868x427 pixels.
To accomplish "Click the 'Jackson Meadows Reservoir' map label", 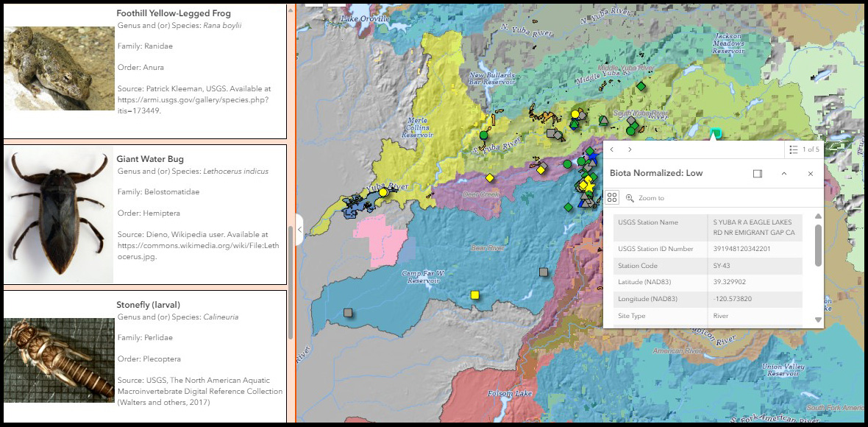I will pos(728,43).
